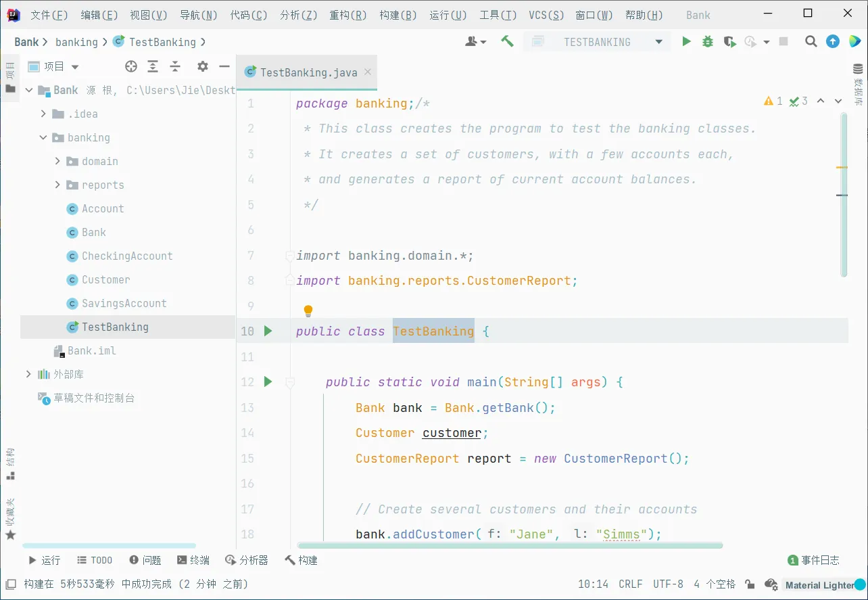
Task: Toggle the read-only lock icon in the status bar
Action: point(750,584)
